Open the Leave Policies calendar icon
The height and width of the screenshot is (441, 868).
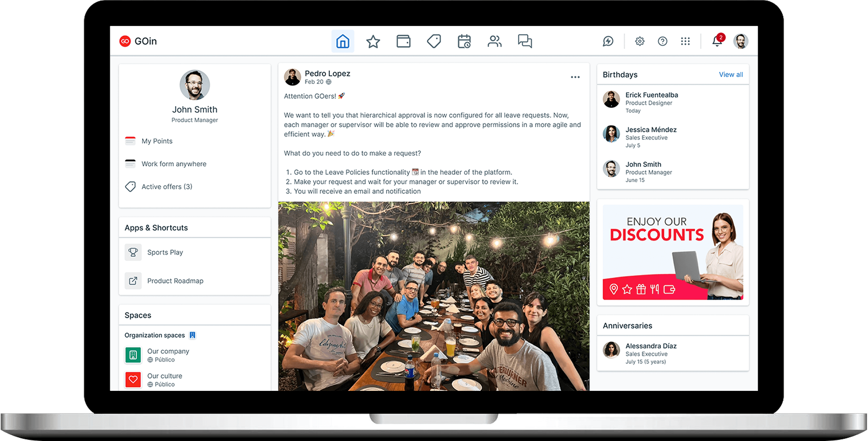464,41
